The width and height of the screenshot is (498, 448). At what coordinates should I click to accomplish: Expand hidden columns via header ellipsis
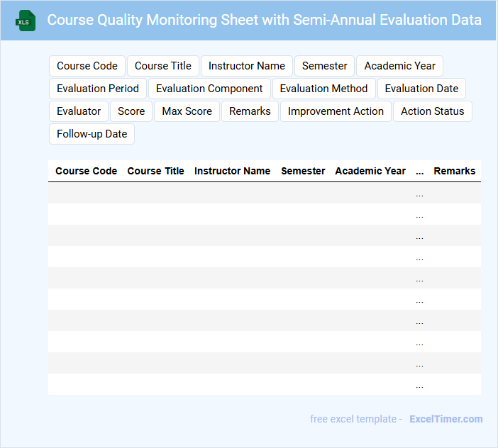[x=420, y=172]
